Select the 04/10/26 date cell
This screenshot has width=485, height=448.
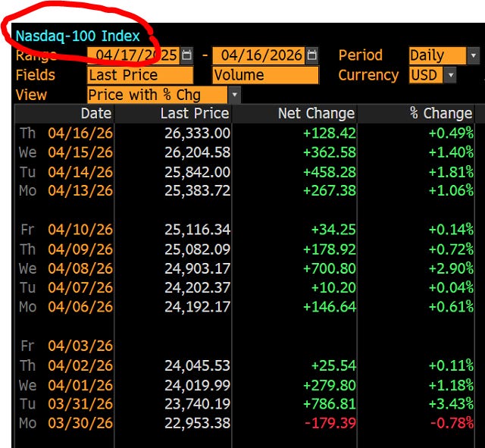point(80,230)
